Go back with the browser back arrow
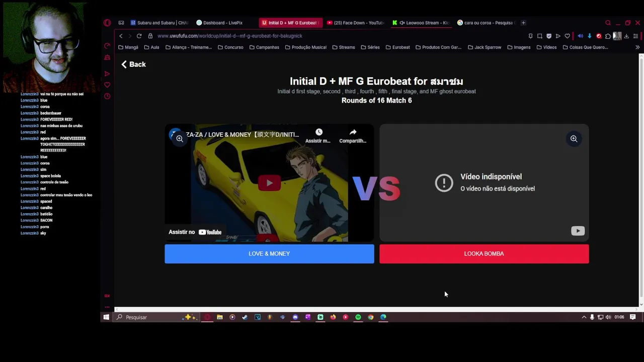The height and width of the screenshot is (362, 644). click(121, 36)
